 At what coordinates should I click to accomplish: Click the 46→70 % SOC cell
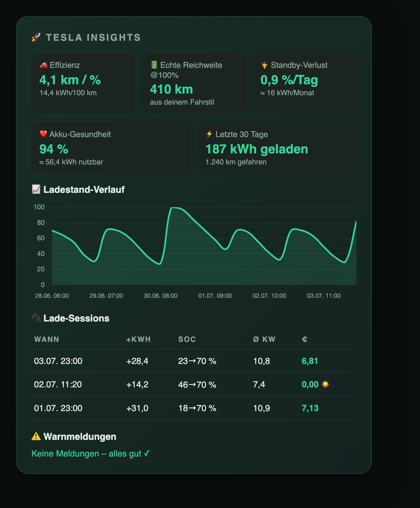tap(197, 384)
